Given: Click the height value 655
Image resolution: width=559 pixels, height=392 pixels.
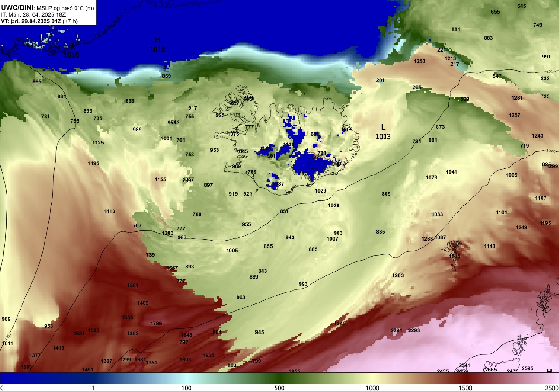Looking at the screenshot, I should pyautogui.click(x=495, y=12).
